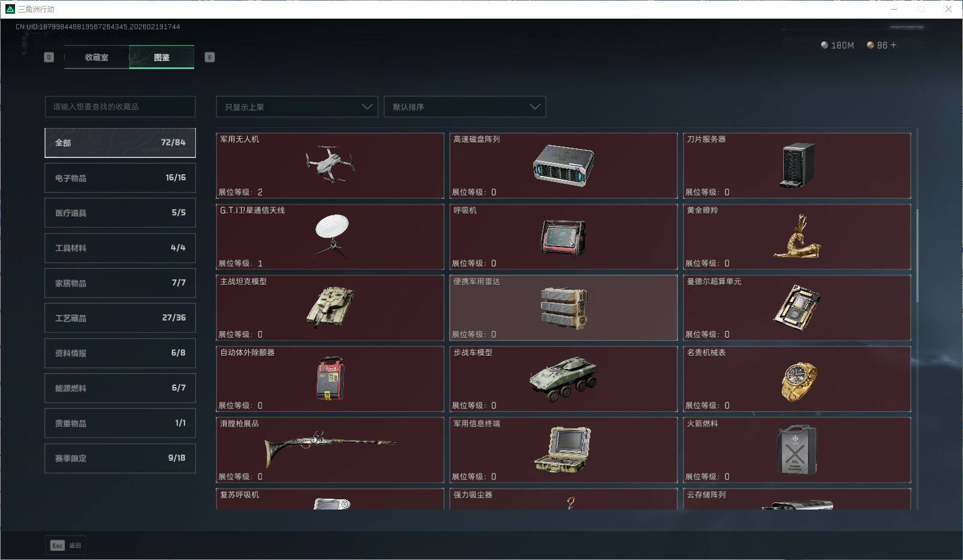Image resolution: width=963 pixels, height=560 pixels.
Task: Click the collectible search input box
Action: coord(120,106)
